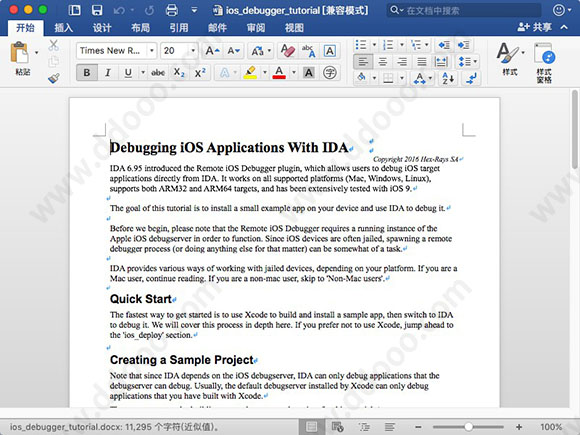Align the text to the left
Viewport: 580px width, 435px height.
pos(363,61)
